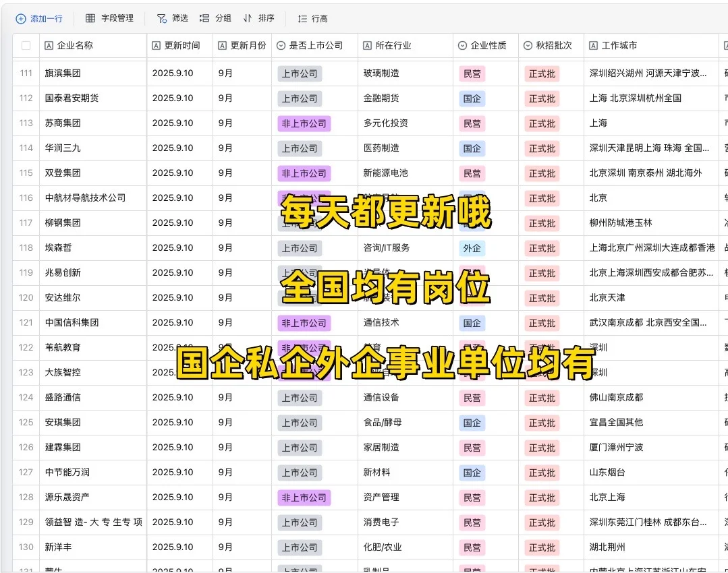Click the 更新时间 column header
Viewport: 728px width, 573px height.
[x=179, y=45]
